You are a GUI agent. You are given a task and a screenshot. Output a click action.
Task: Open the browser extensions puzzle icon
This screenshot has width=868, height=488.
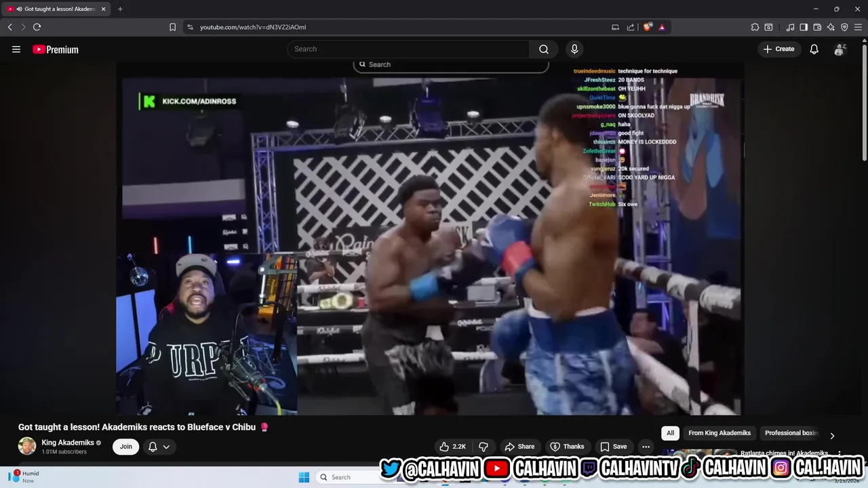(755, 27)
